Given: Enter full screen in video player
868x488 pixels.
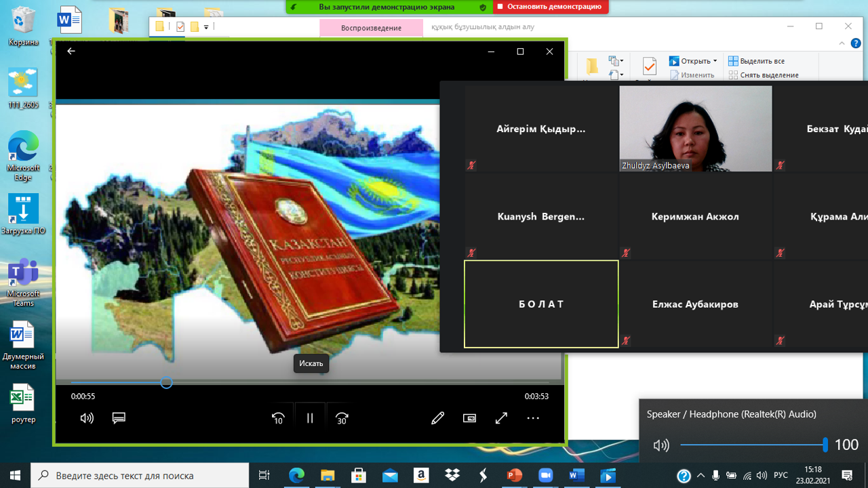Looking at the screenshot, I should pyautogui.click(x=501, y=418).
